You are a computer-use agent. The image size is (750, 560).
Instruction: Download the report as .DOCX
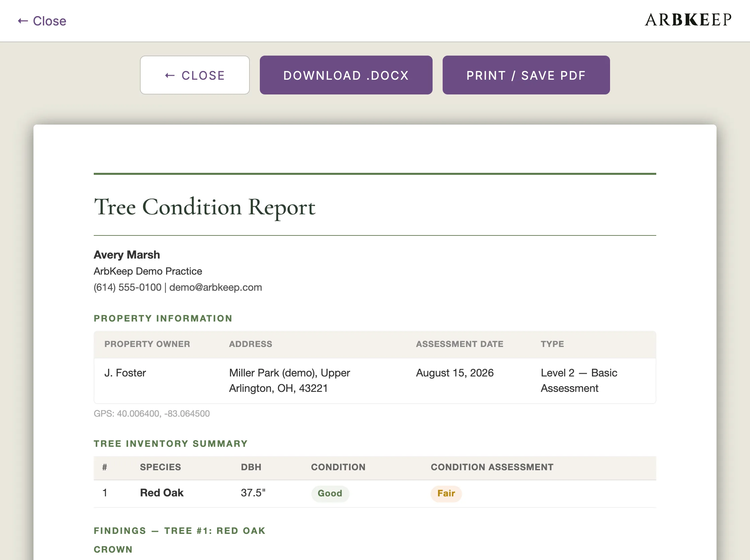point(346,75)
